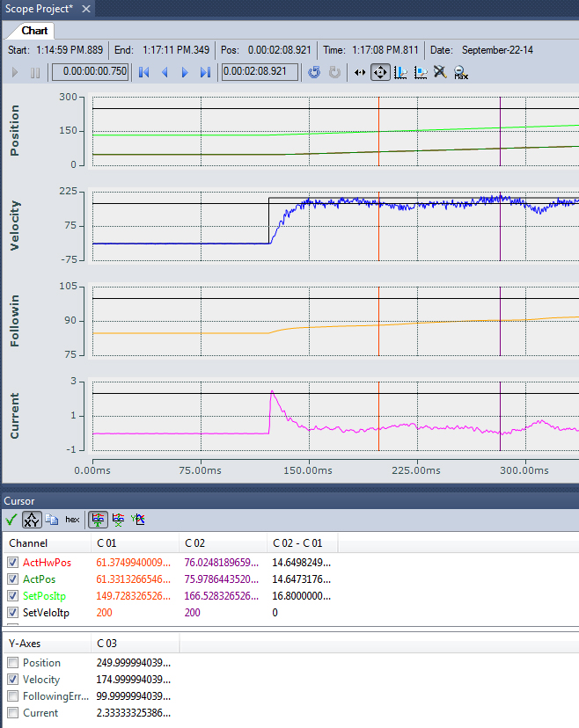The height and width of the screenshot is (728, 579).
Task: Uncheck the Velocity Y-axis checkbox
Action: pos(12,680)
